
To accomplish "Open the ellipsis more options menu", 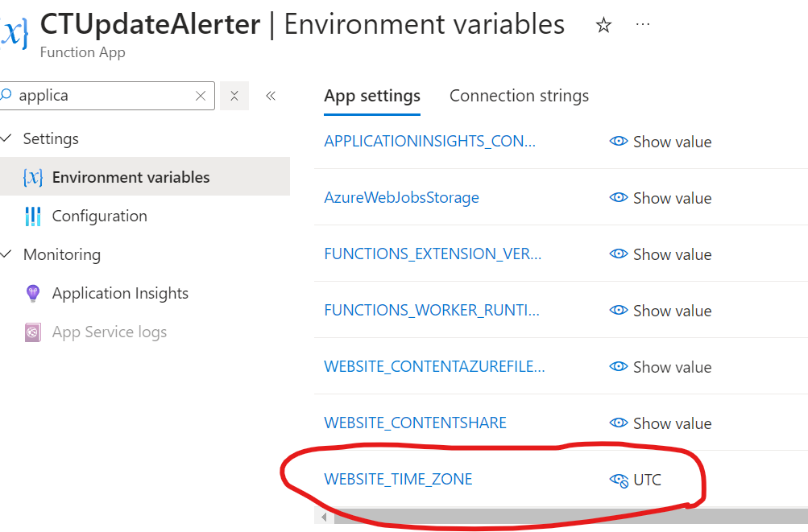I will point(643,24).
